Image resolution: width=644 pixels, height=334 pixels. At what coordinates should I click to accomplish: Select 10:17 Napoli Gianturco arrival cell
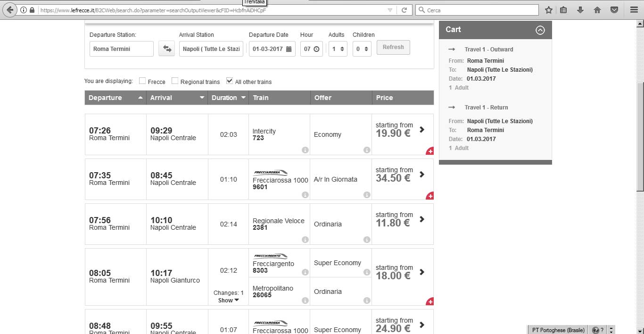[x=177, y=277]
